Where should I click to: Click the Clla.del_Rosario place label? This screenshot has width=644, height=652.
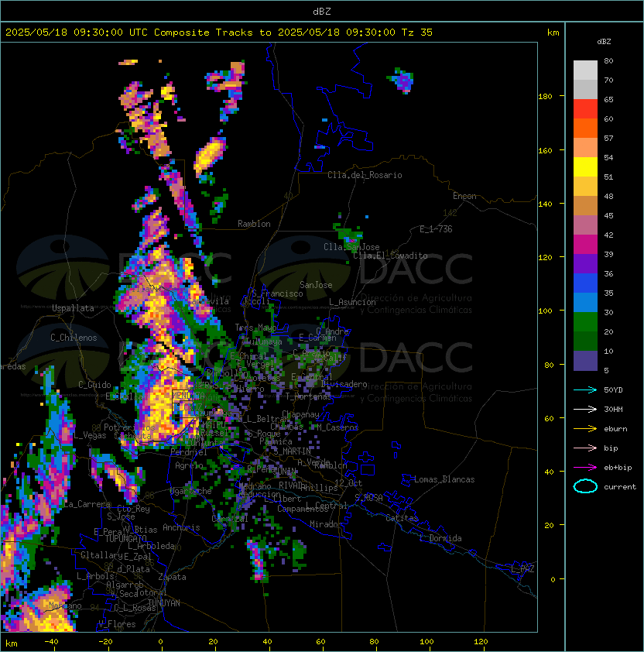coord(365,175)
